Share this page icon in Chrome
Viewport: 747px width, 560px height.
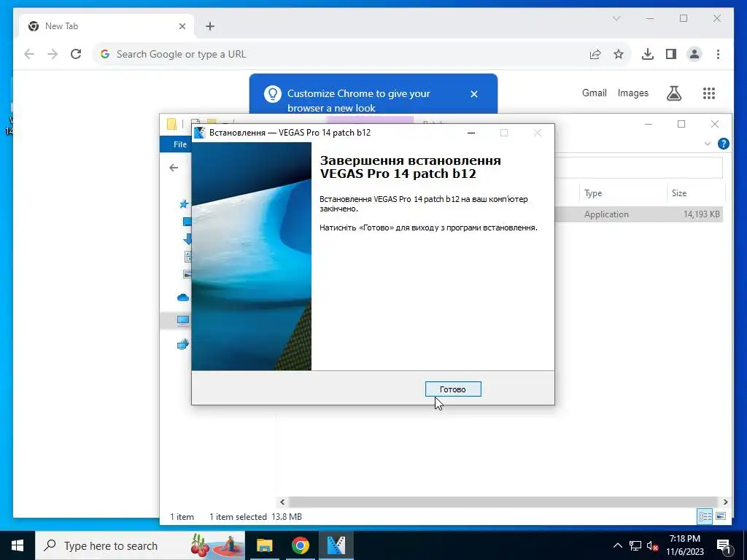coord(595,54)
